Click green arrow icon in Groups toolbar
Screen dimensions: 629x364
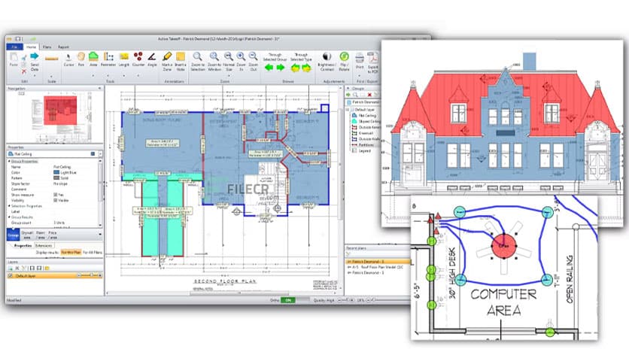tap(348, 95)
